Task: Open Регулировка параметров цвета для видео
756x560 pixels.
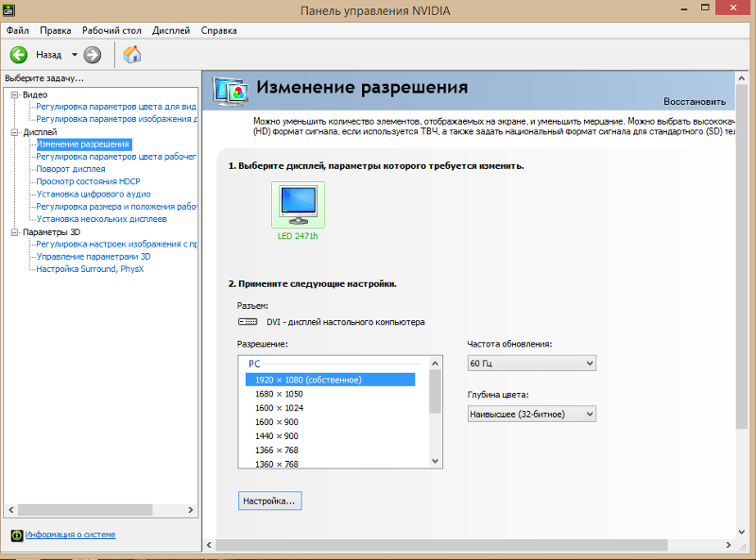Action: coord(116,107)
